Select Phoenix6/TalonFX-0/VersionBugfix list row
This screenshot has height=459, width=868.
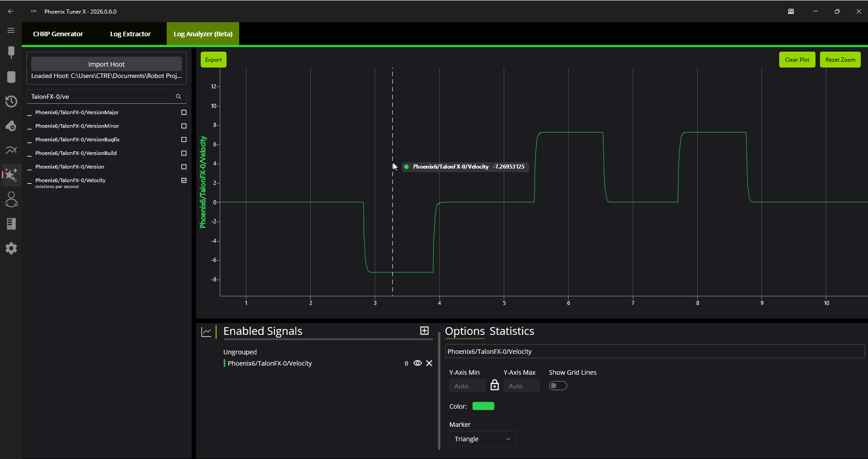coord(106,140)
